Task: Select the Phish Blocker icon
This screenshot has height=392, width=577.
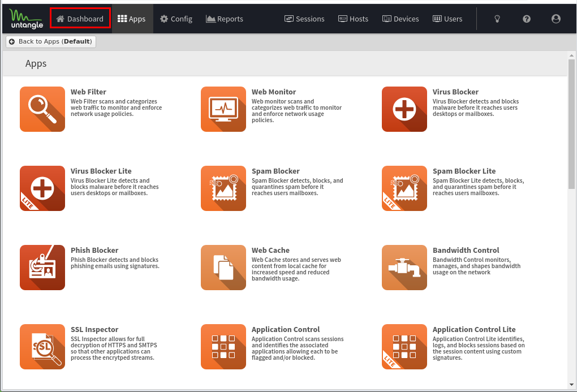Action: coord(42,267)
